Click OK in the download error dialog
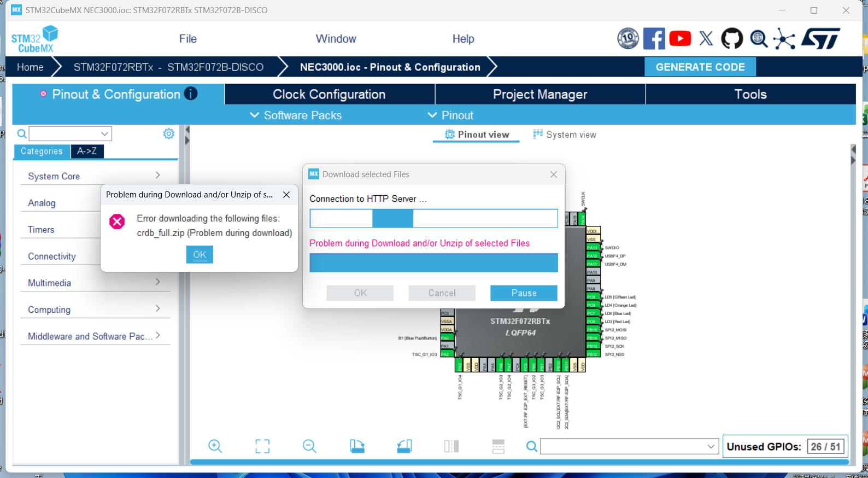 pos(200,254)
